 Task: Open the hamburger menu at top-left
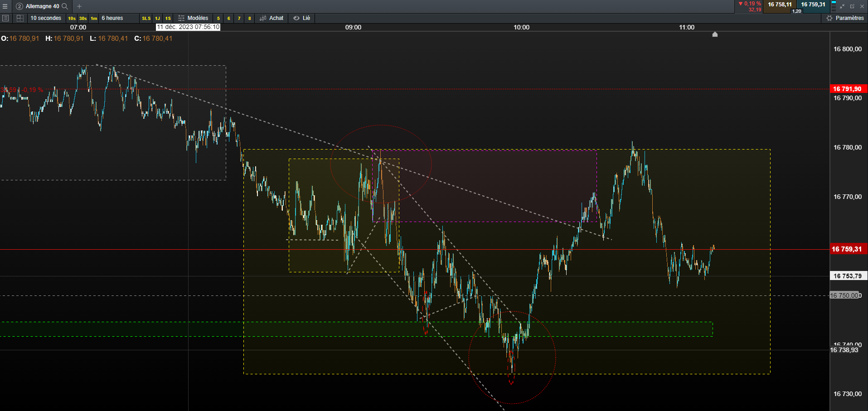[5, 6]
